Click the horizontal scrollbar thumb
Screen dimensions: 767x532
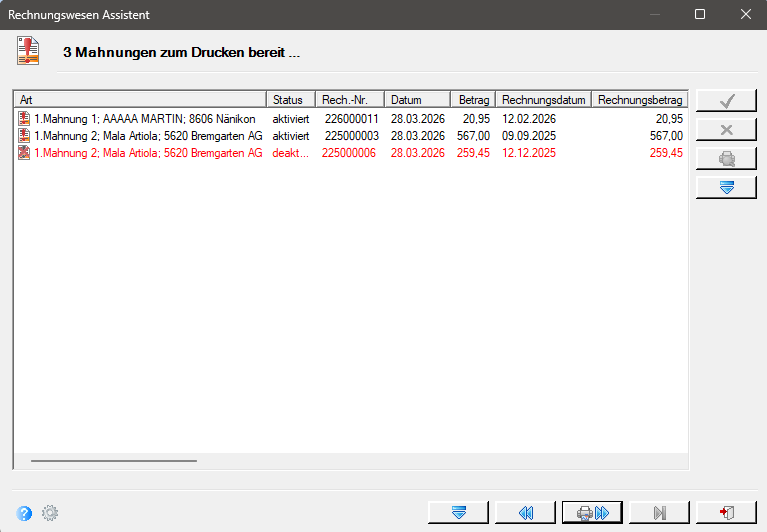coord(114,461)
